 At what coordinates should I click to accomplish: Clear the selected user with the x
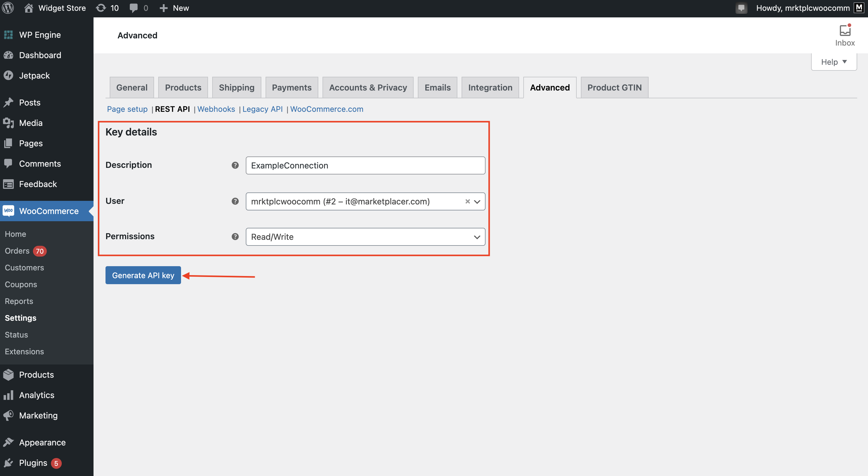pos(467,201)
